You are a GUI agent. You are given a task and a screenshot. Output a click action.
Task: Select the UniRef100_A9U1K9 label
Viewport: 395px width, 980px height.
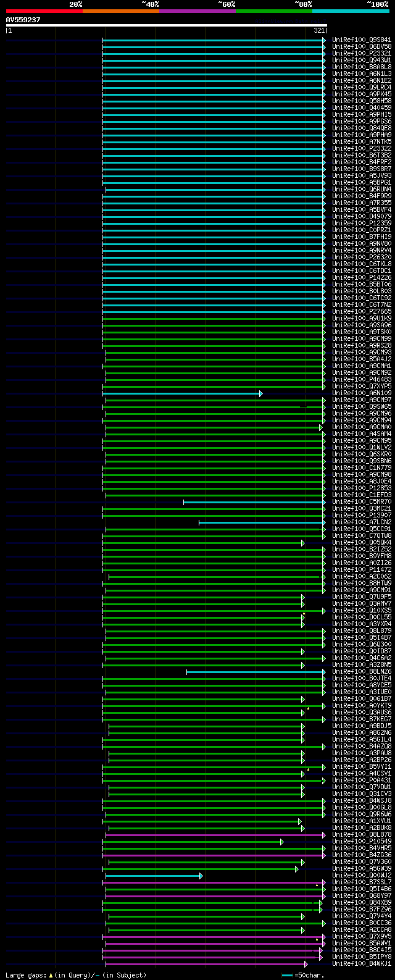(x=362, y=319)
